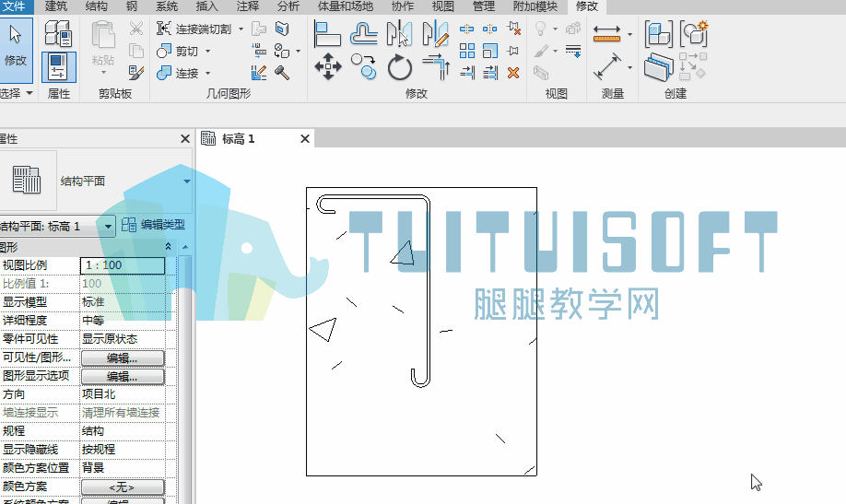The height and width of the screenshot is (504, 846).
Task: Select the Copy tool with circles
Action: (364, 67)
